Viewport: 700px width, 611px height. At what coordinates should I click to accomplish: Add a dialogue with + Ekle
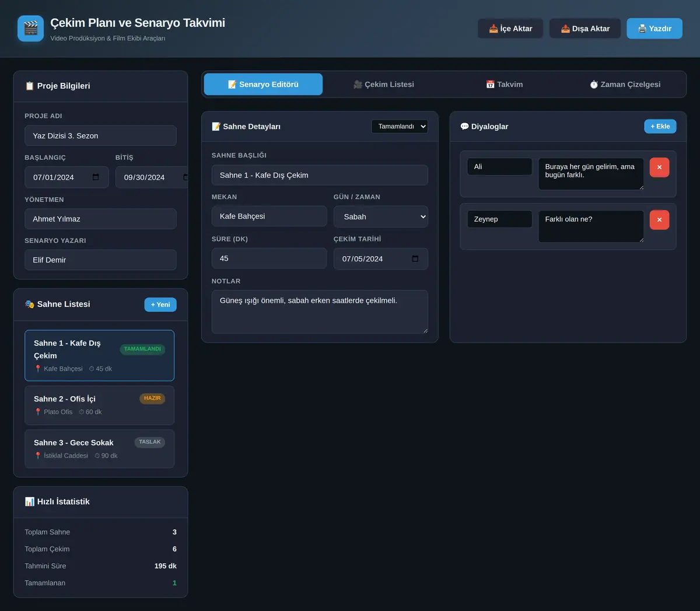click(660, 127)
